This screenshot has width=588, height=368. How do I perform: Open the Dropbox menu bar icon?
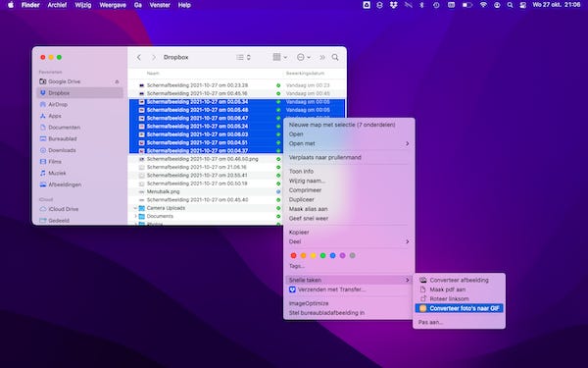coord(393,5)
